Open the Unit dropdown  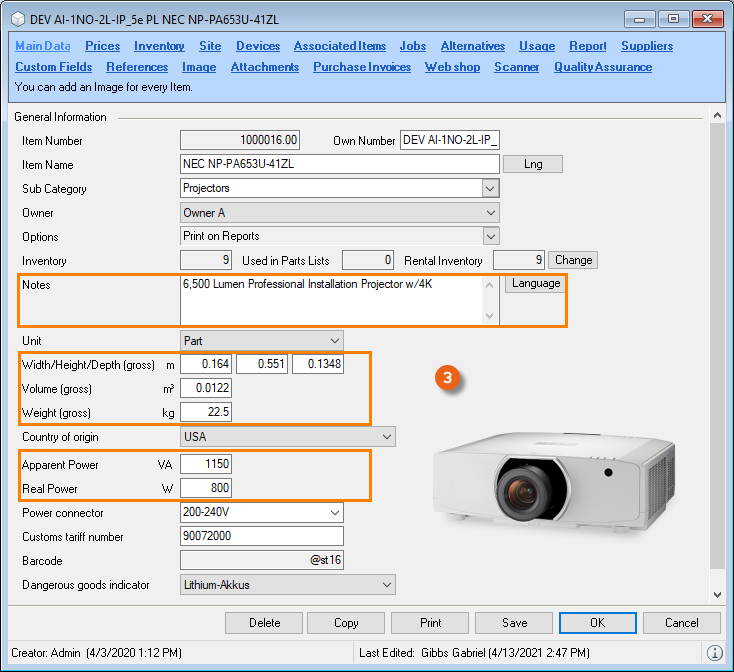tap(334, 341)
